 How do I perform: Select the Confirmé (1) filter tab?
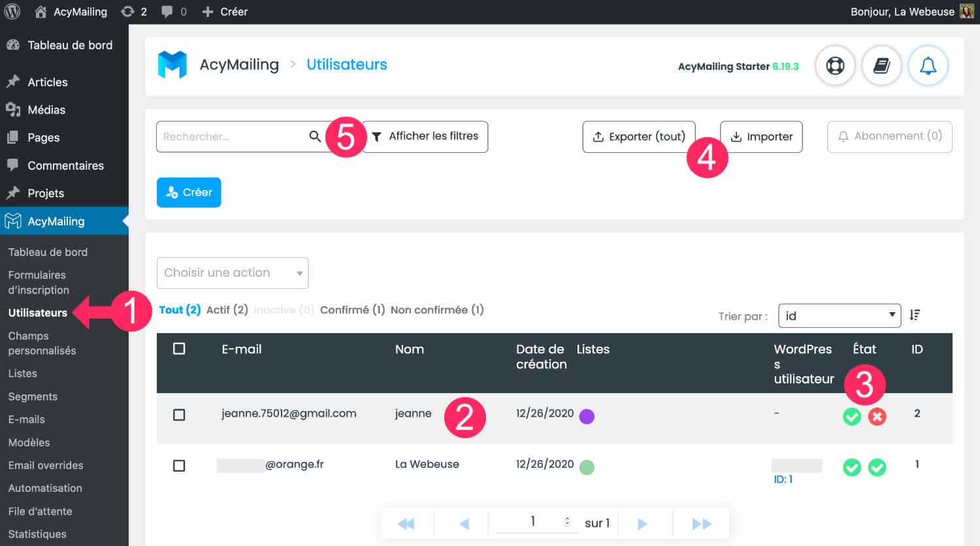[353, 310]
